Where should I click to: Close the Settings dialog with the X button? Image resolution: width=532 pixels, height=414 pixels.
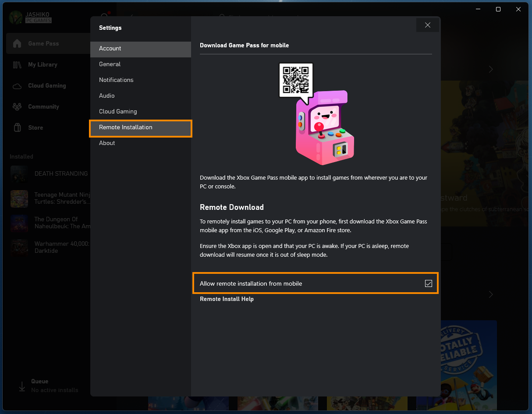[428, 25]
